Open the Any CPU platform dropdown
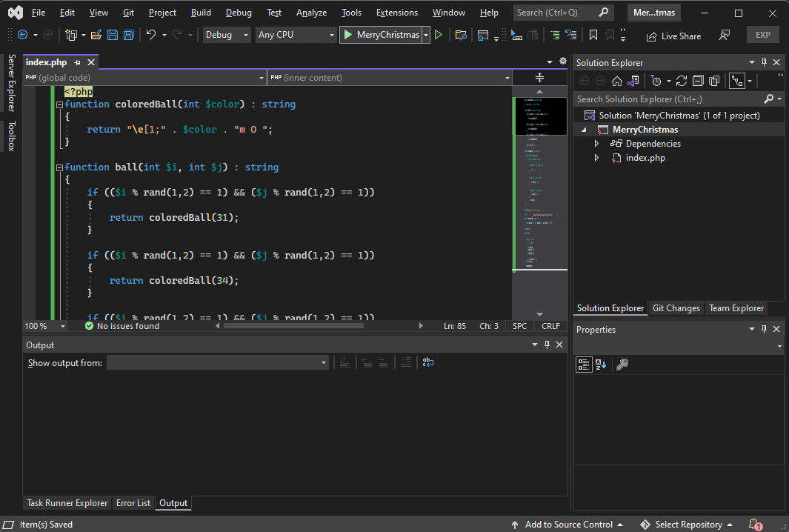The width and height of the screenshot is (789, 532). [296, 35]
